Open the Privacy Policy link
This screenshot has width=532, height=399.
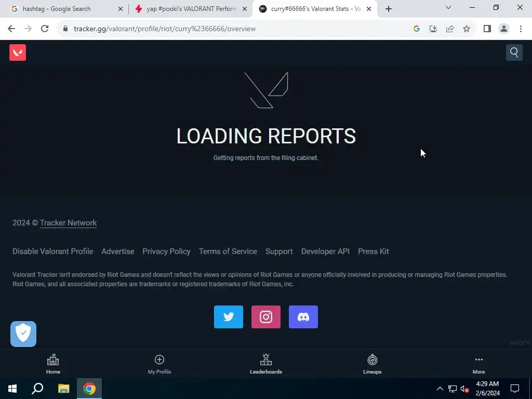pos(166,251)
